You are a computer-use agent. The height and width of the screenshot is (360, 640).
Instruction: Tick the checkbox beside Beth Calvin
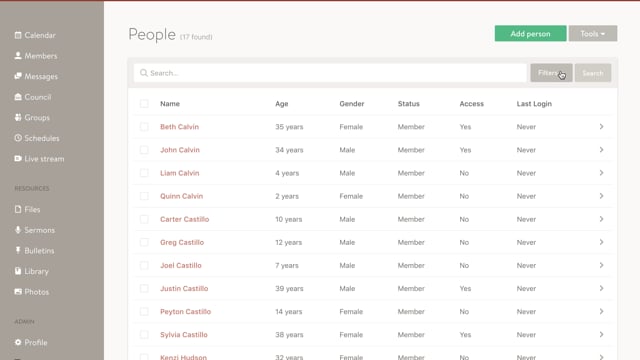(144, 127)
